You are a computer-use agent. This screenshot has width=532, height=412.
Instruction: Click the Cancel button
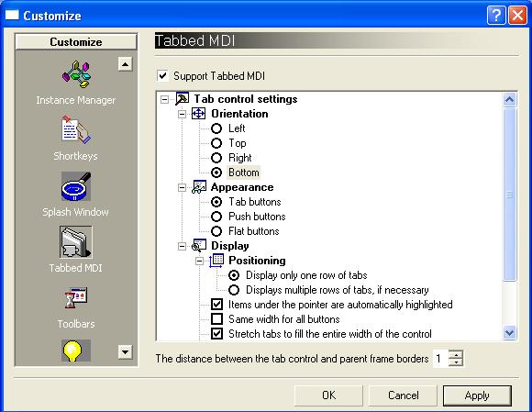point(403,395)
